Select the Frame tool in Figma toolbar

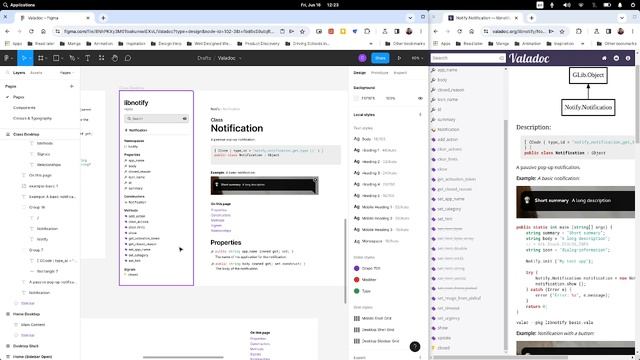[x=41, y=58]
